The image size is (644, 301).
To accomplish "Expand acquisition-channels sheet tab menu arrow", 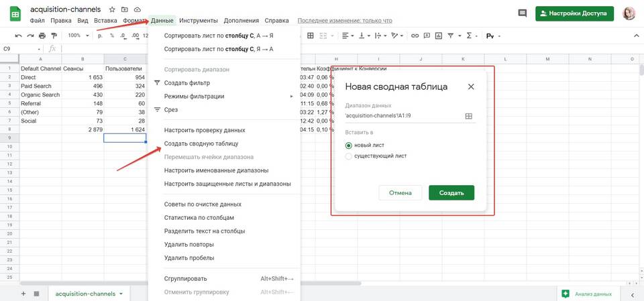I will click(121, 294).
